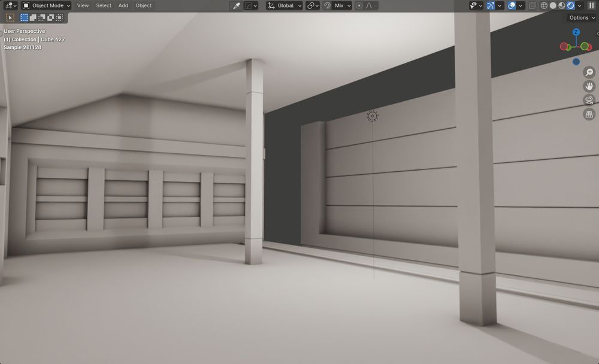This screenshot has width=599, height=364.
Task: Choose Set new selection mode
Action: 24,17
